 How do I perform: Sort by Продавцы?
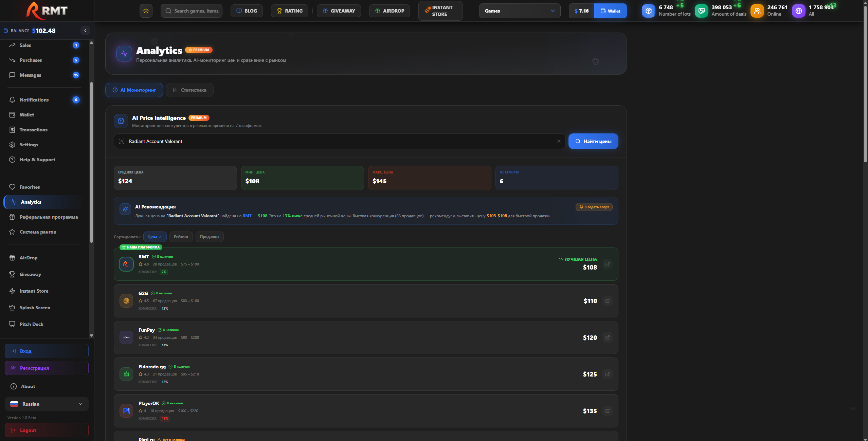click(x=210, y=237)
